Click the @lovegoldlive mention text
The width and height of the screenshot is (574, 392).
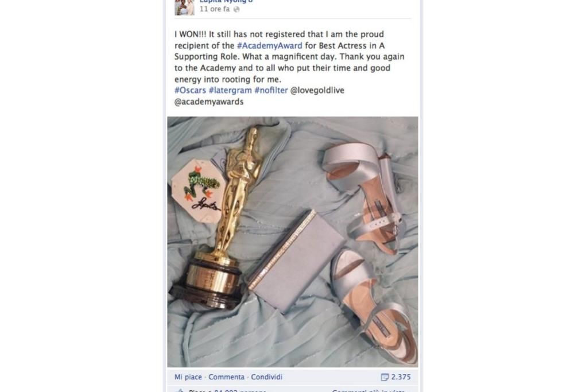317,91
